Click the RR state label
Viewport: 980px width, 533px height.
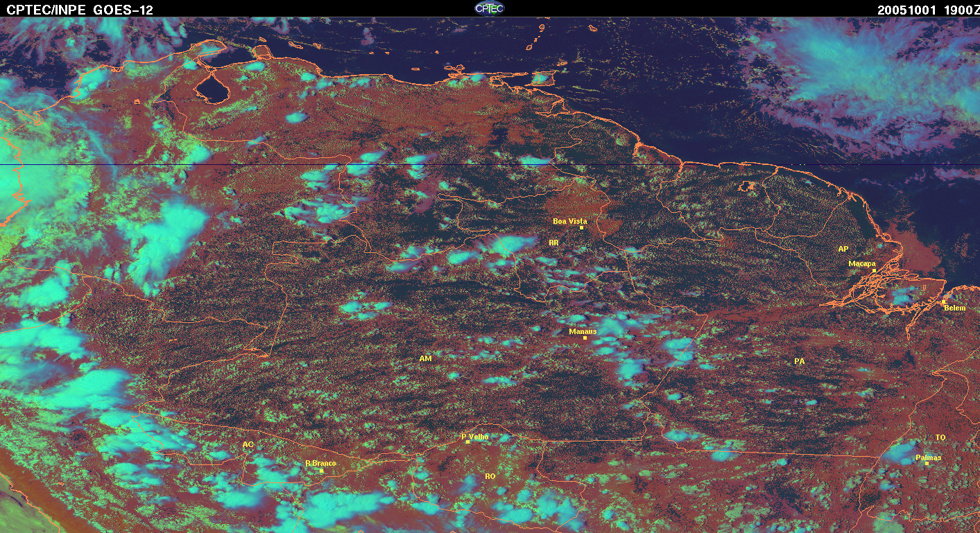click(553, 243)
